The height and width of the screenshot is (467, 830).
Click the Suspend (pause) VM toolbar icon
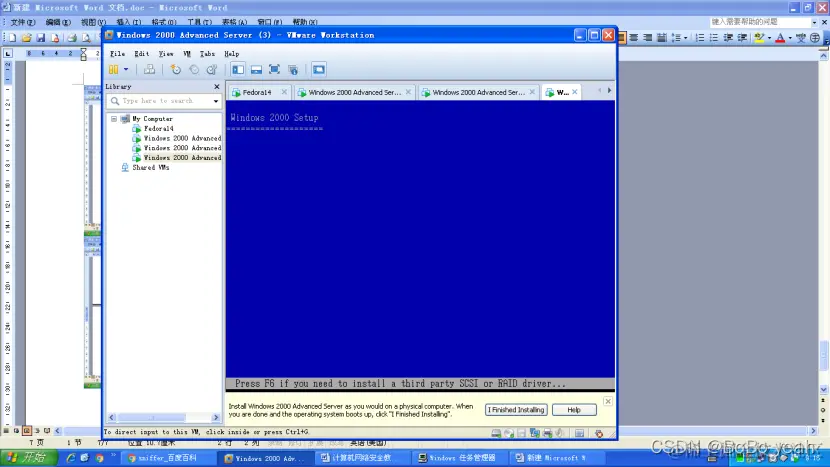pos(113,69)
